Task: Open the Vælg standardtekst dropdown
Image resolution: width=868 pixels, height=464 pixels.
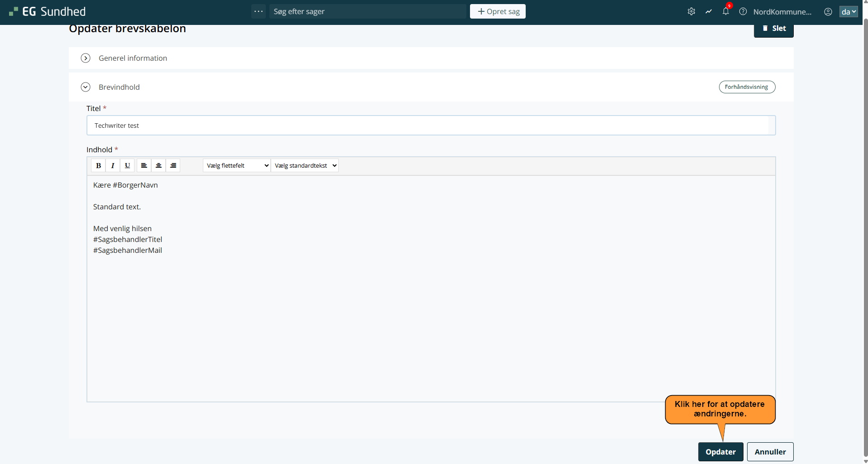Action: coord(305,165)
